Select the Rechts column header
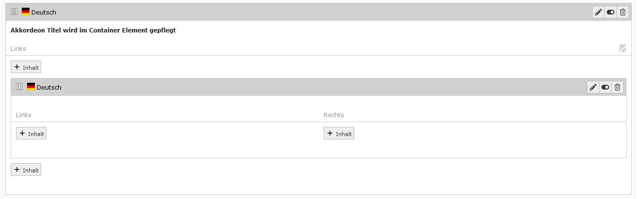The image size is (644, 199). [333, 115]
